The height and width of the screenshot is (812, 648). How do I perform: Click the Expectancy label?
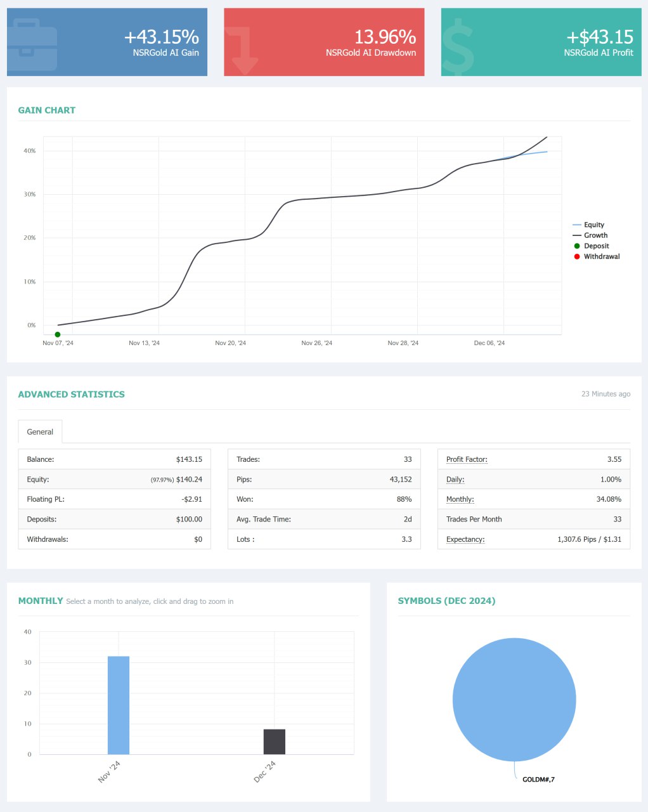pyautogui.click(x=465, y=539)
